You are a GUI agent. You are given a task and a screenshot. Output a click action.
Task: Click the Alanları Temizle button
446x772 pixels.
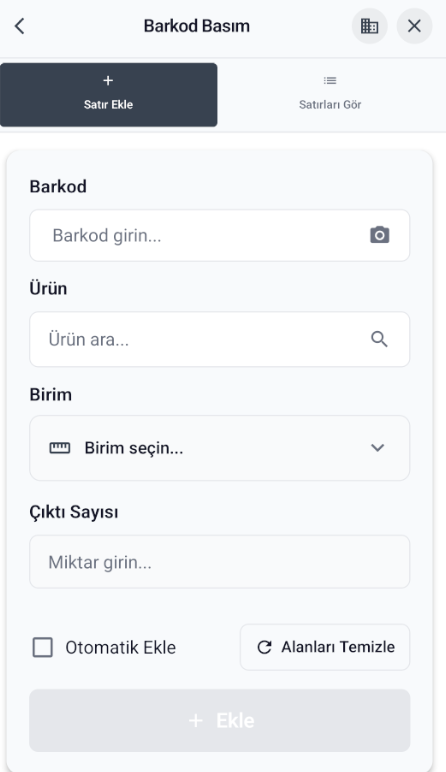point(325,647)
